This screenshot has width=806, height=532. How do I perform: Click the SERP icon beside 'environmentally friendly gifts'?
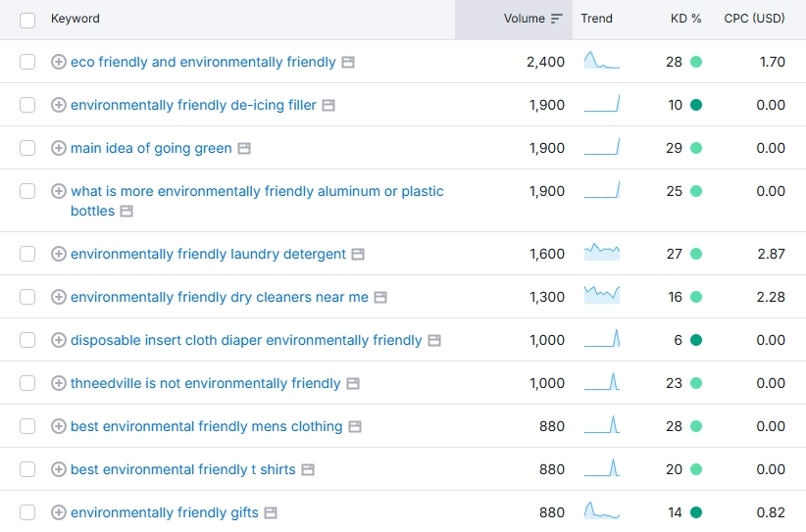[271, 512]
